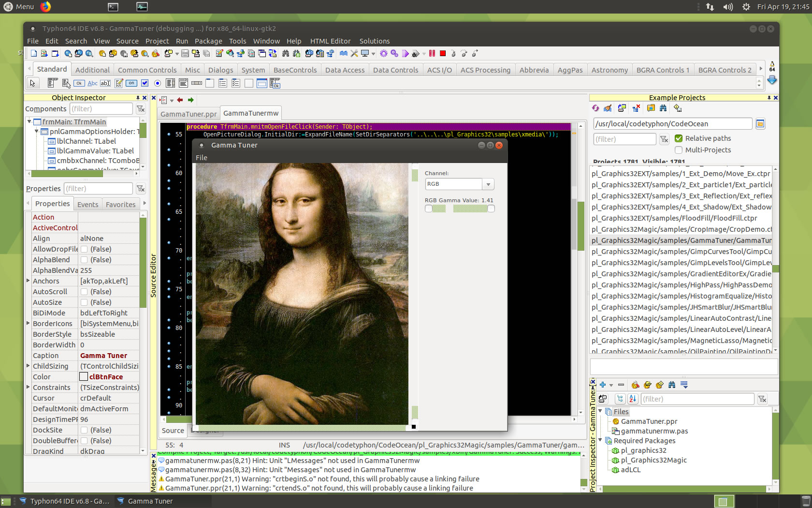Viewport: 812px width, 508px height.
Task: Click the selection pointer arrow in palette
Action: (32, 83)
